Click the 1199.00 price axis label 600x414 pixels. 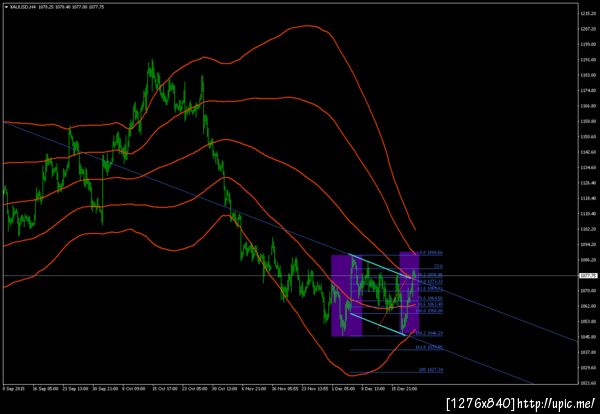(x=587, y=44)
